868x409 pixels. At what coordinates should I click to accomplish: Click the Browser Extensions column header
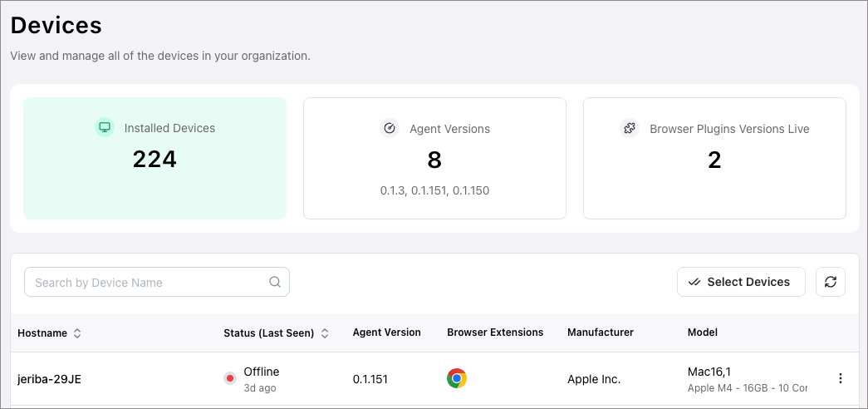click(x=495, y=333)
